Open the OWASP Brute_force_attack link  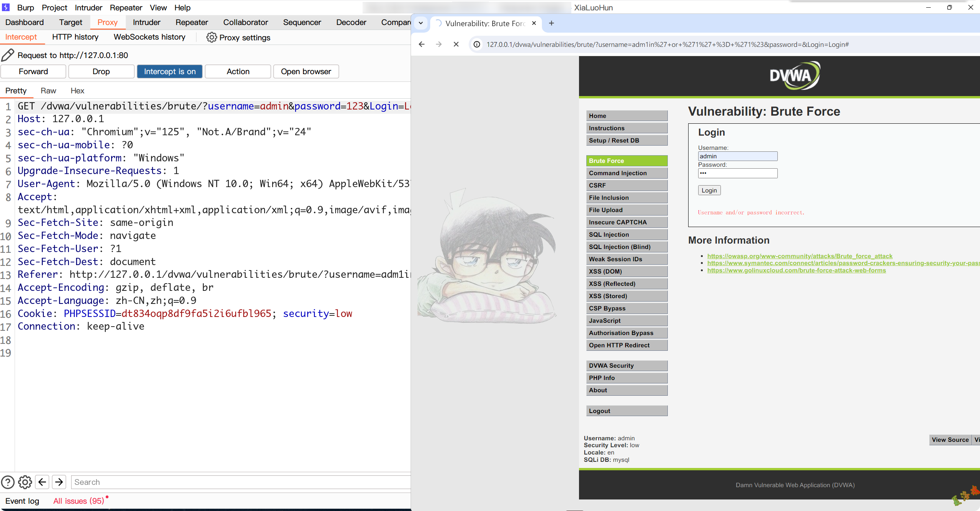tap(800, 256)
